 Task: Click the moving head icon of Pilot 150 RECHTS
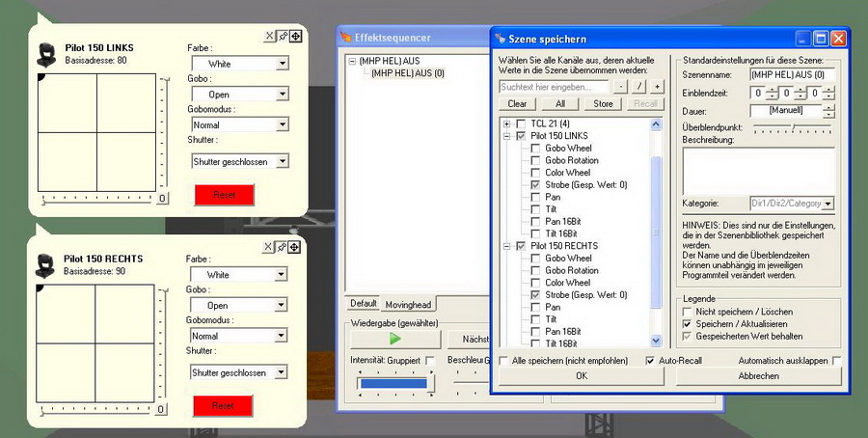pyautogui.click(x=45, y=264)
